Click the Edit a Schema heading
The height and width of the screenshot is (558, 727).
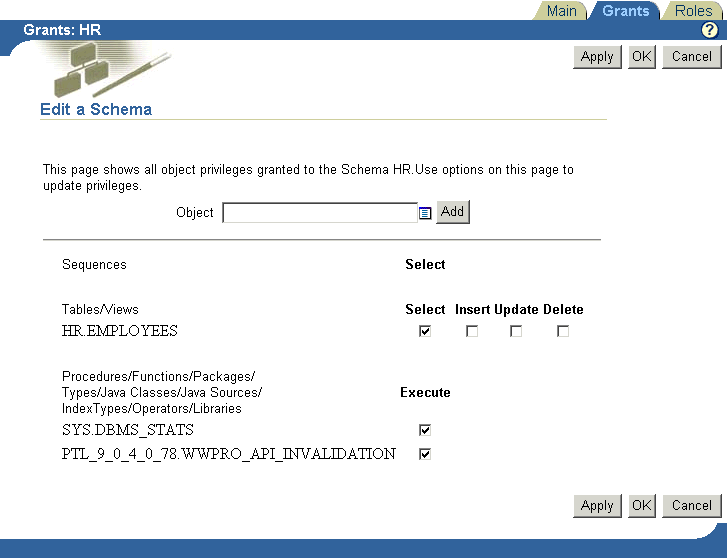click(x=96, y=109)
